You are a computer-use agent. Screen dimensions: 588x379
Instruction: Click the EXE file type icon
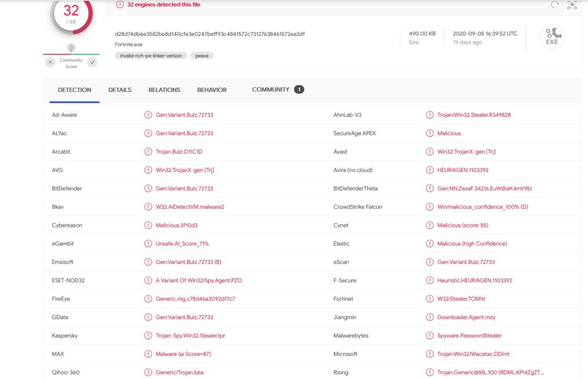pyautogui.click(x=552, y=37)
